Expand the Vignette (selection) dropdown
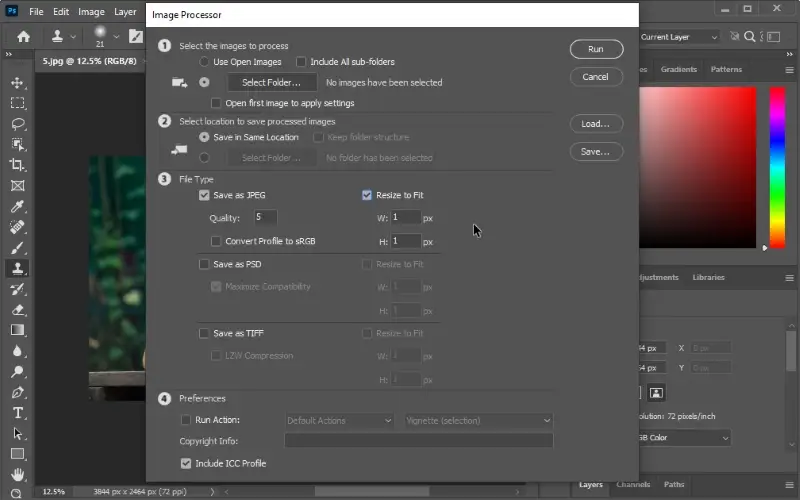800x500 pixels. (478, 421)
